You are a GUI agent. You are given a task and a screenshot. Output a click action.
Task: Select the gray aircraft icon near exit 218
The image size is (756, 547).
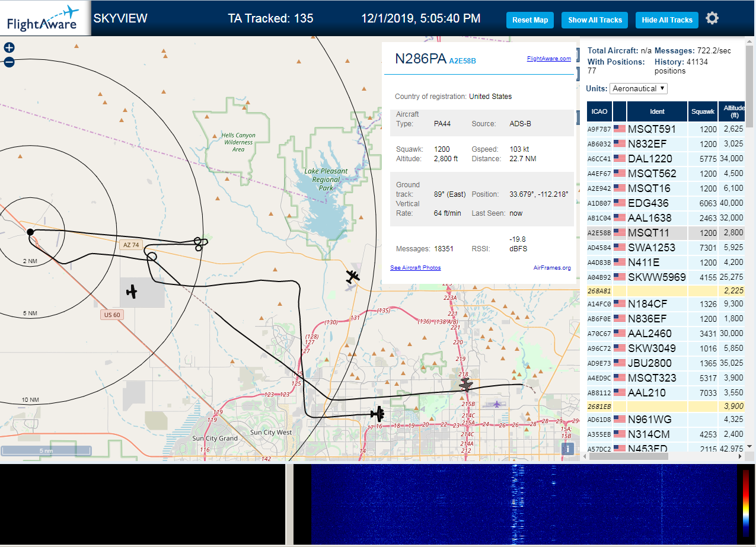[467, 385]
